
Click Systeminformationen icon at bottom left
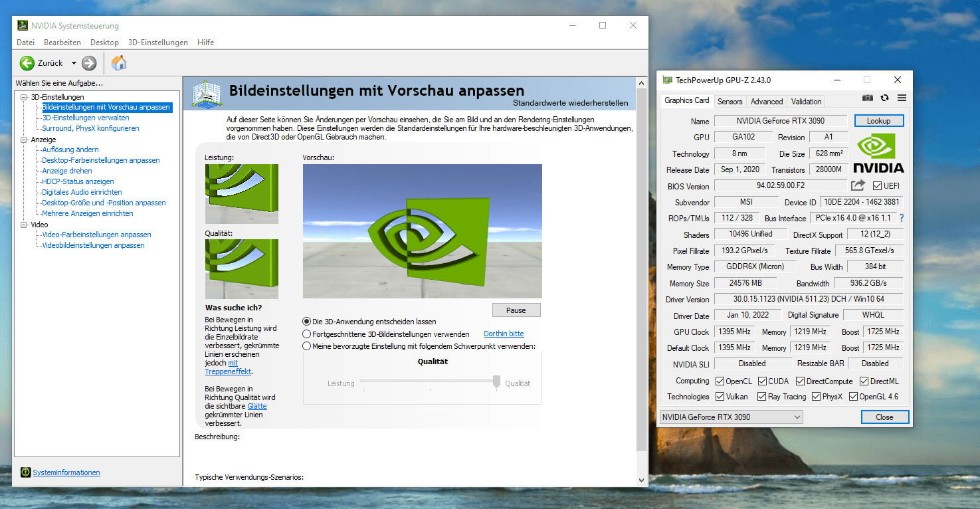[26, 472]
